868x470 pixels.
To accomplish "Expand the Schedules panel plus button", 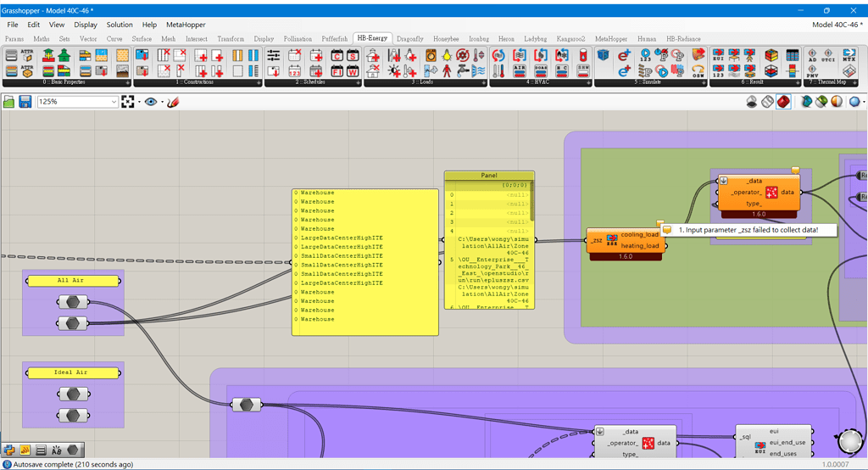I will (x=359, y=82).
